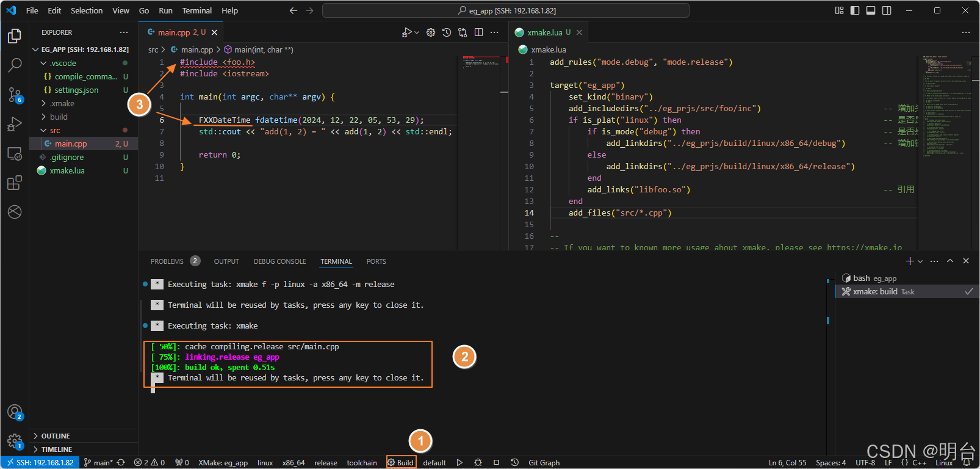Select the xmake.lua editor tab

click(x=549, y=32)
